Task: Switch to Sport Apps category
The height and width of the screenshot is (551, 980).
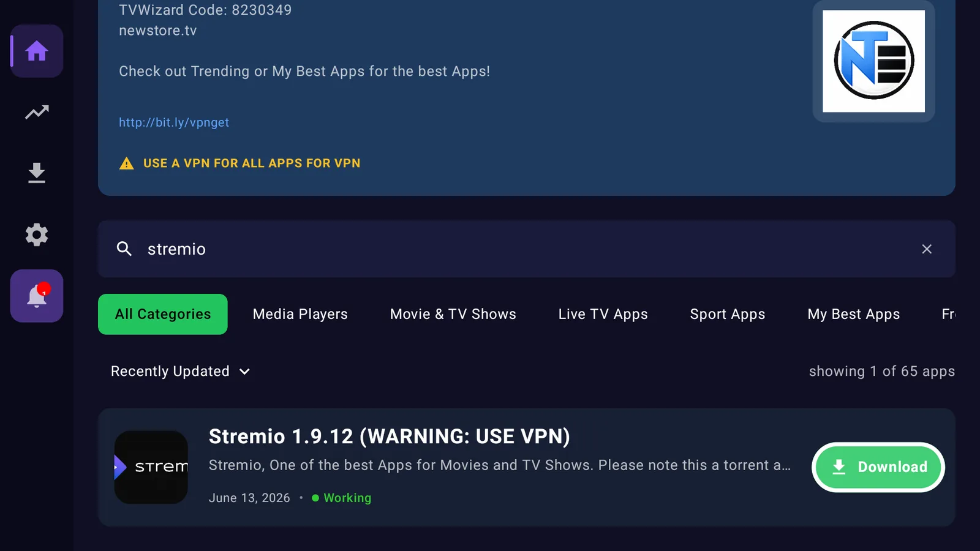Action: pos(728,314)
